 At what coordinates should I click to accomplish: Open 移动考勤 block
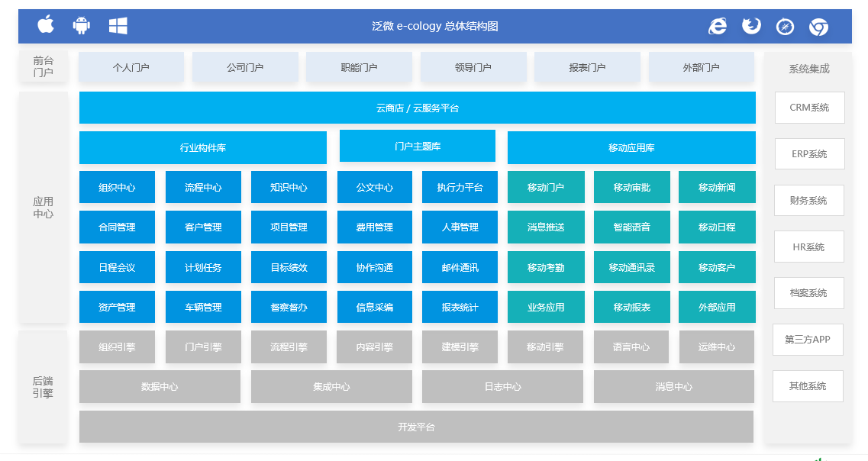pos(546,267)
